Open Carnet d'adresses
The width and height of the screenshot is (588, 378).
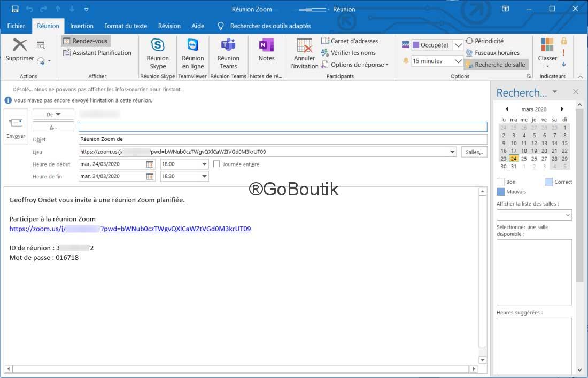[350, 41]
